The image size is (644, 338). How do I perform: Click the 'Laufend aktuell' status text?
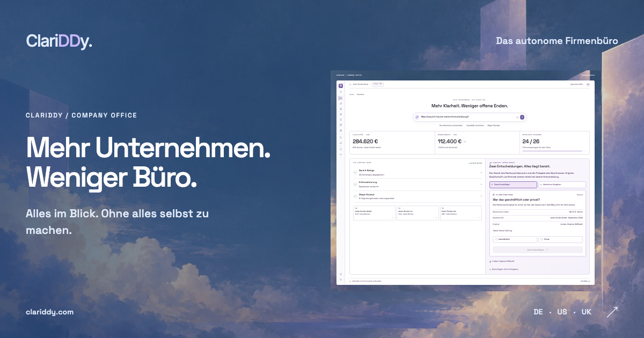475,163
